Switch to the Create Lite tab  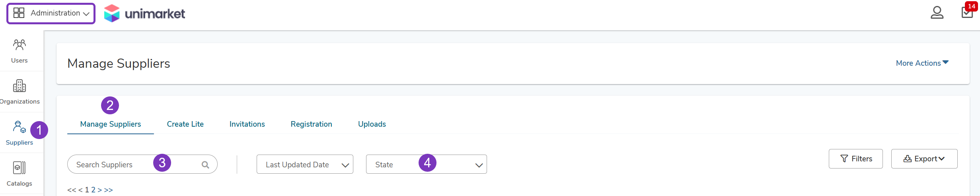[185, 124]
